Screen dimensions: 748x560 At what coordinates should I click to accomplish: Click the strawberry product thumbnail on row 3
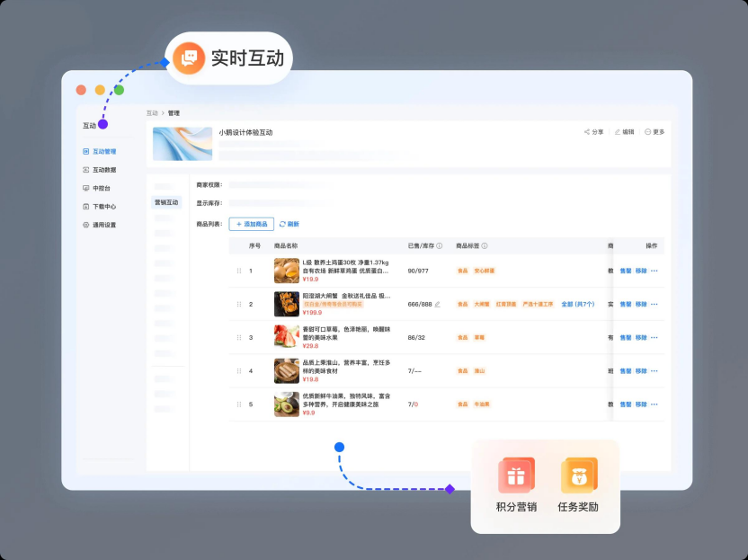(x=285, y=337)
